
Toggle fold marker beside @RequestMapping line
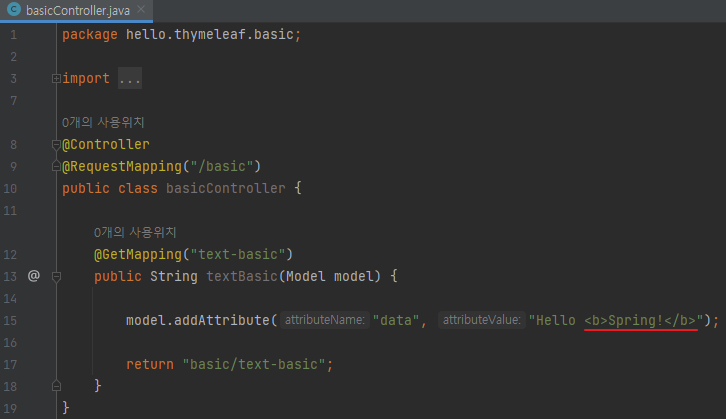coord(56,166)
